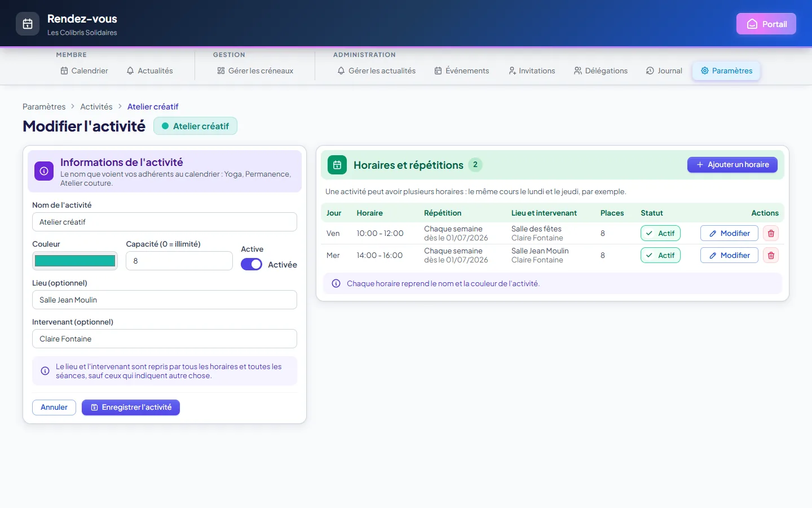
Task: Click the Lieu et intervenant column header
Action: 544,213
